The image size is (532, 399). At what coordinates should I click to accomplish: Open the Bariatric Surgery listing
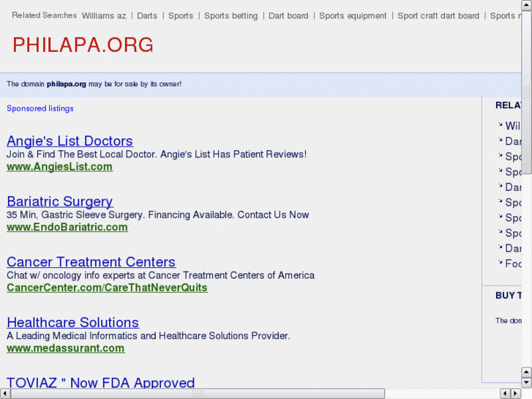click(60, 201)
